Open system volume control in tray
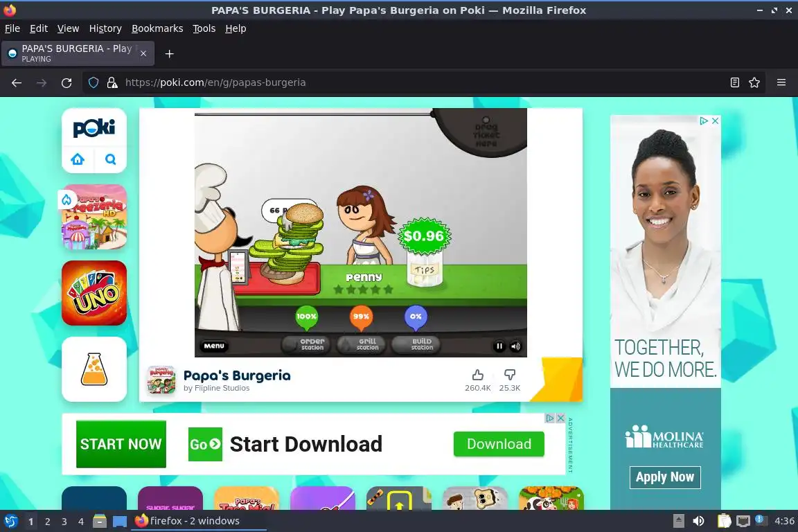The image size is (798, 532). tap(699, 521)
